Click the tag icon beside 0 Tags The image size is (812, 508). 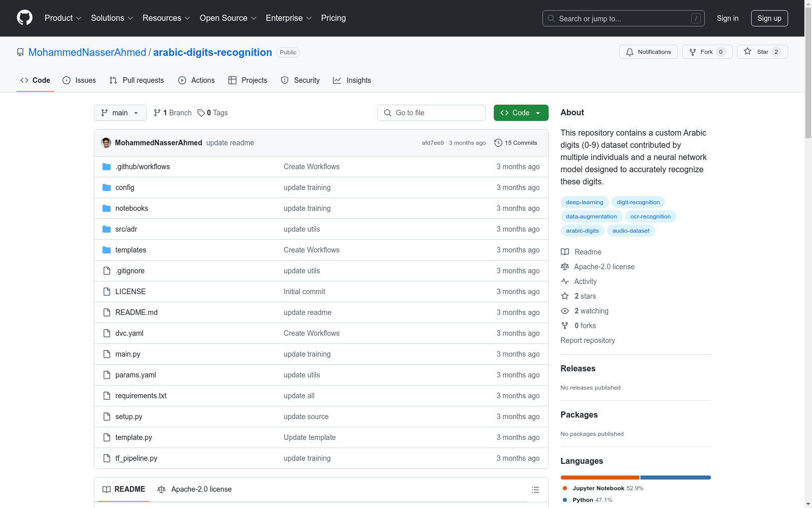201,113
